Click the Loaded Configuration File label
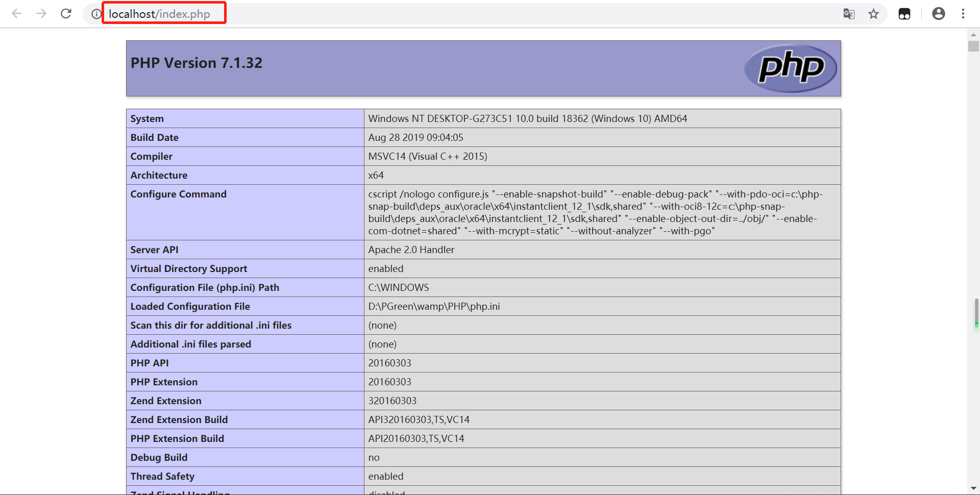 tap(190, 306)
